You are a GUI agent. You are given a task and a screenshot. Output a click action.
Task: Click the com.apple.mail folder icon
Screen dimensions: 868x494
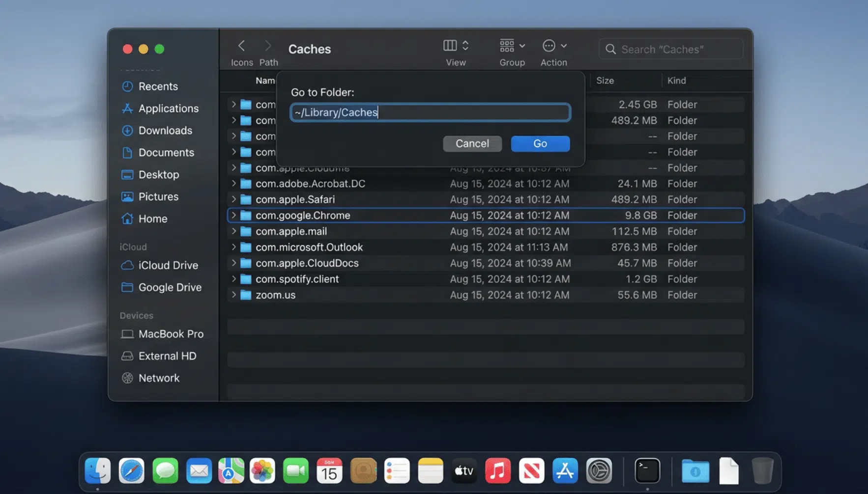tap(246, 231)
